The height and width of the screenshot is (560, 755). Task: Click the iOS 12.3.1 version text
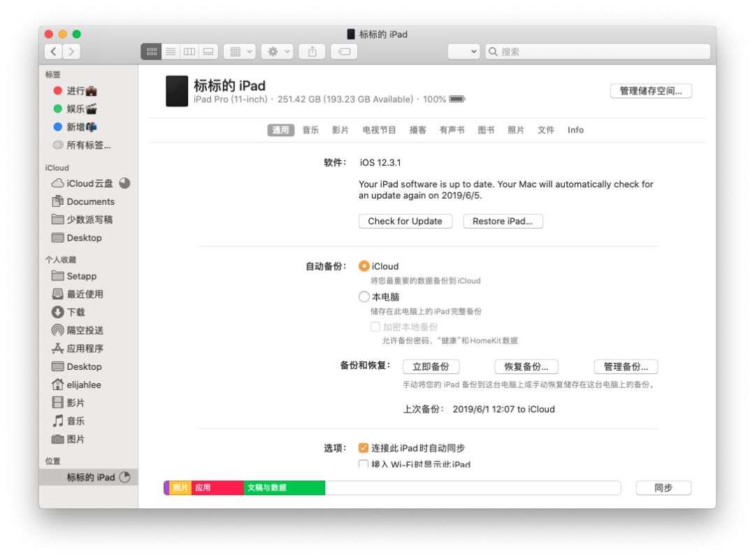coord(380,163)
